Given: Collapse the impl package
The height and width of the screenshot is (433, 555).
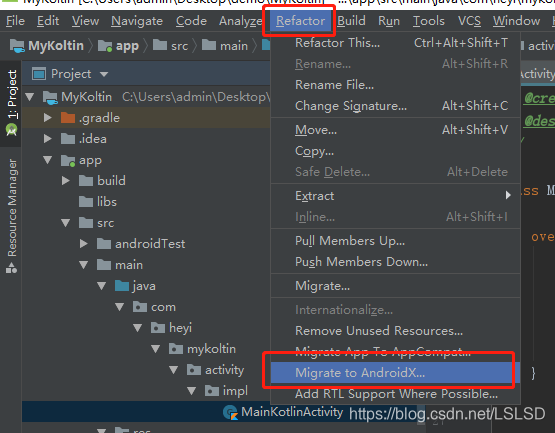Looking at the screenshot, I should tap(192, 391).
